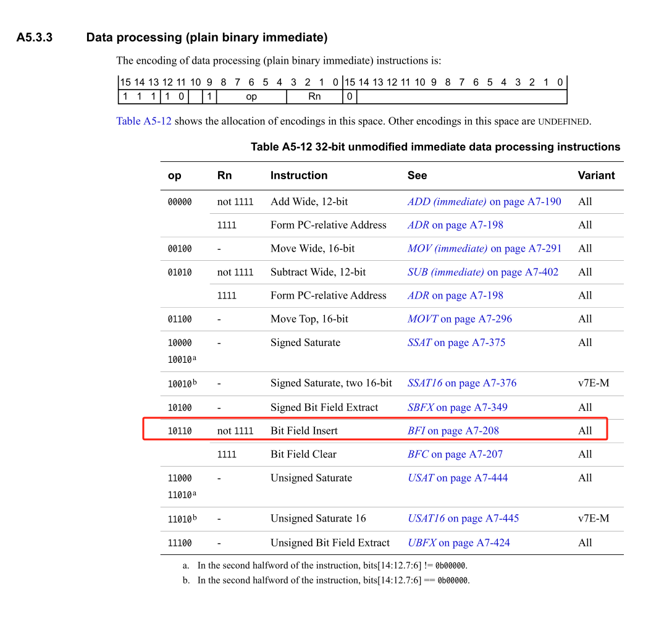This screenshot has width=672, height=631.
Task: Select op value 01010
Action: point(180,273)
